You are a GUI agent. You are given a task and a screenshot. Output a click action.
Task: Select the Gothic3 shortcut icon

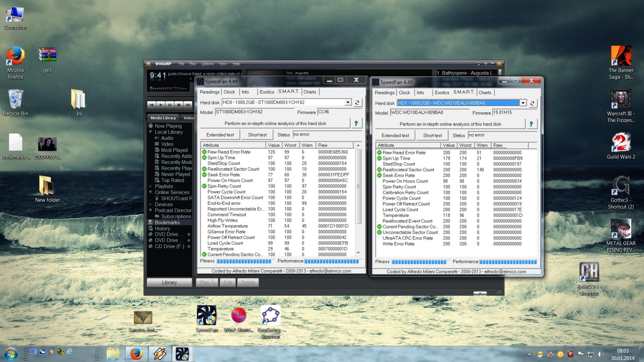tap(621, 193)
